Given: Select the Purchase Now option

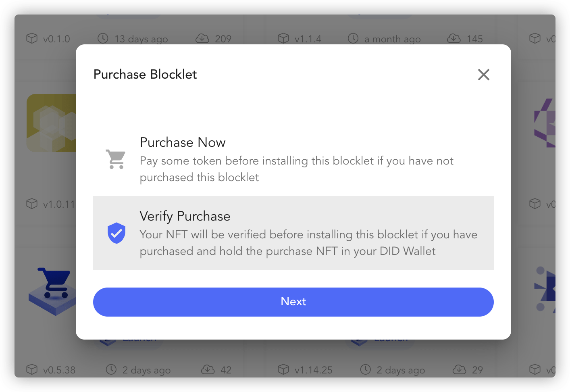Looking at the screenshot, I should tap(293, 159).
